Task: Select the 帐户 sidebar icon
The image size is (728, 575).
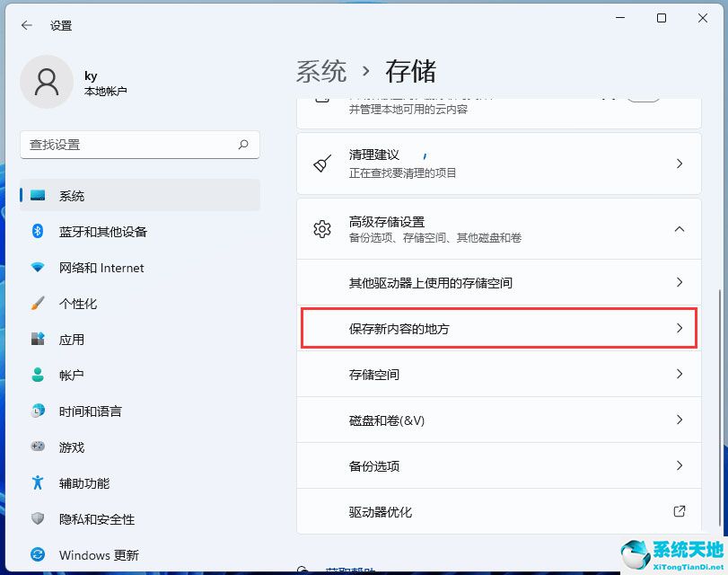Action: click(x=37, y=376)
